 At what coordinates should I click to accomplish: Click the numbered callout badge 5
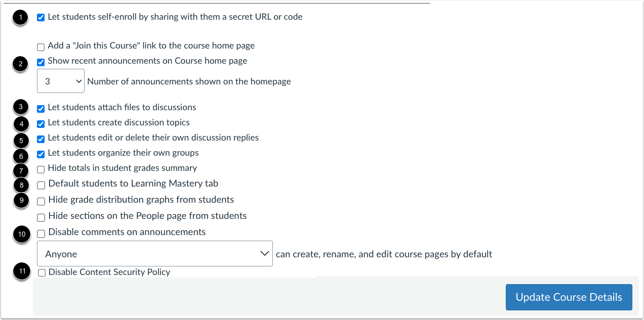[20, 140]
